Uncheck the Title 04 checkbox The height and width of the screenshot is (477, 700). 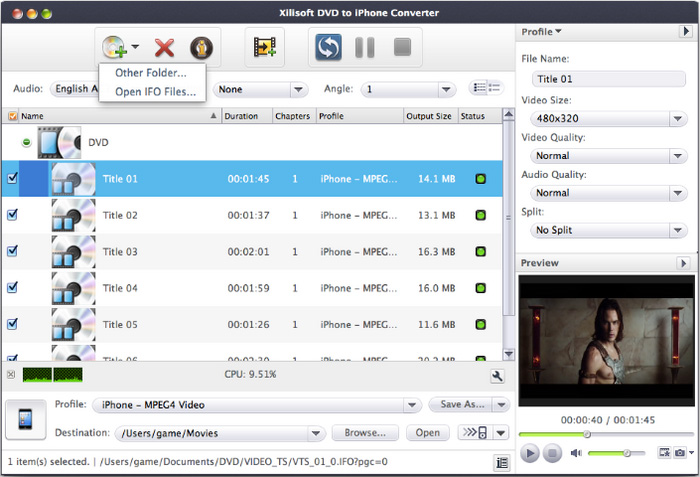click(12, 287)
